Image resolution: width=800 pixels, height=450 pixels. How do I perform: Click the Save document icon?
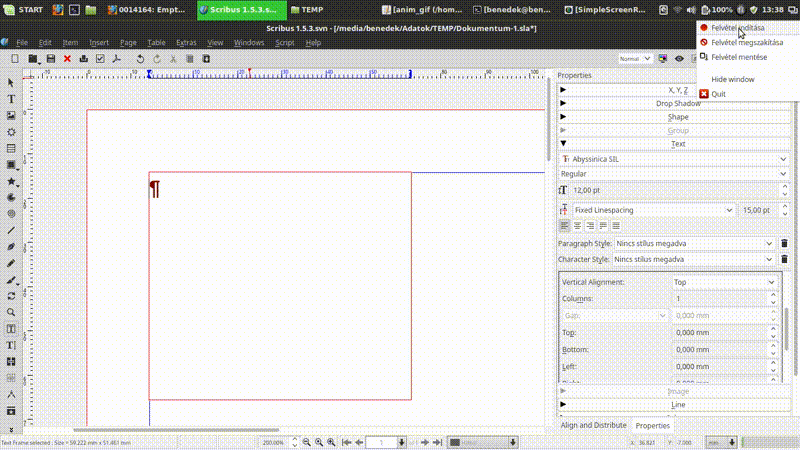(50, 59)
